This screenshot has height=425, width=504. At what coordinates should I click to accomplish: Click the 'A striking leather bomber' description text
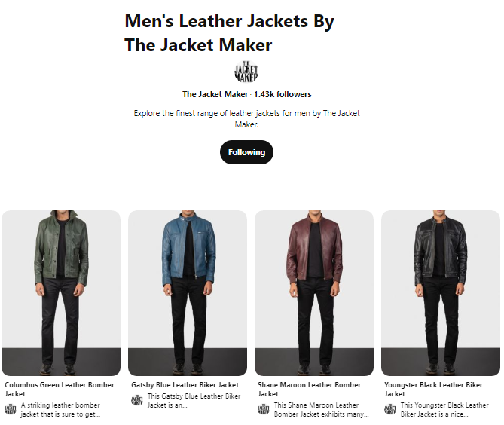60,410
